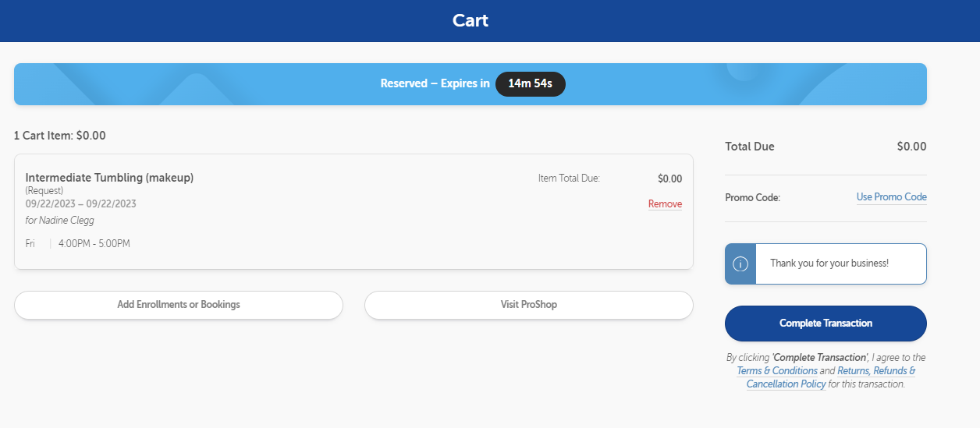Click the 1 Cart Item summary text
980x428 pixels.
[60, 136]
